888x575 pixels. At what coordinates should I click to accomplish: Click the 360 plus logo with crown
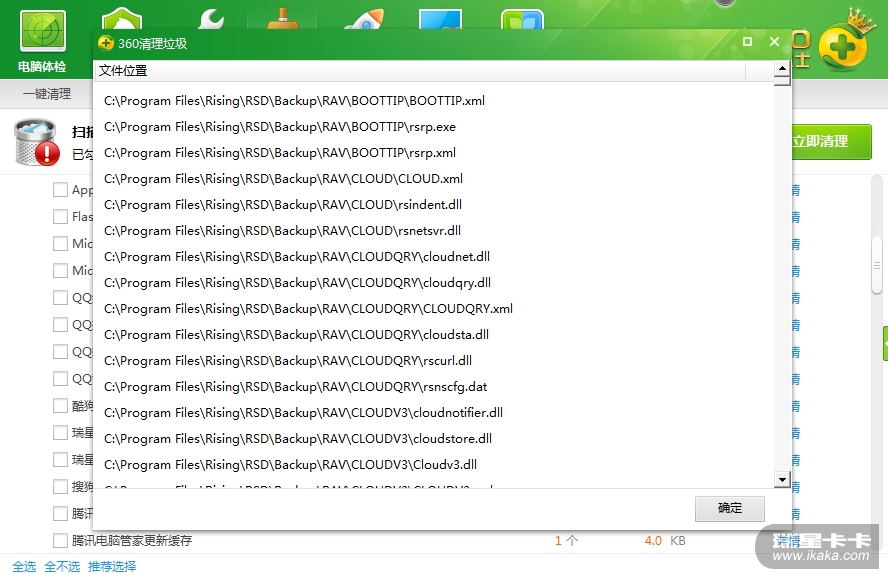pyautogui.click(x=843, y=45)
